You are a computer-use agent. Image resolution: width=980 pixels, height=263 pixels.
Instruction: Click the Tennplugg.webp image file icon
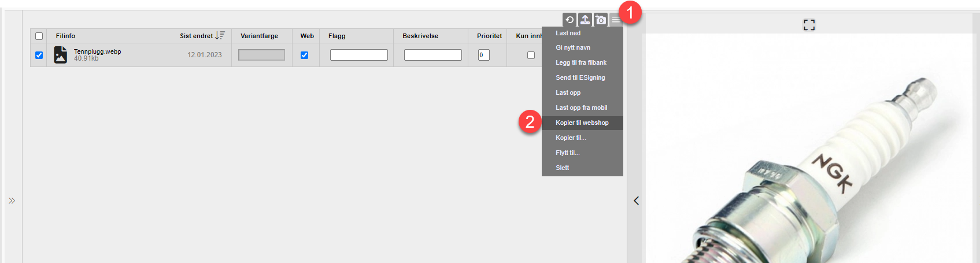(60, 55)
